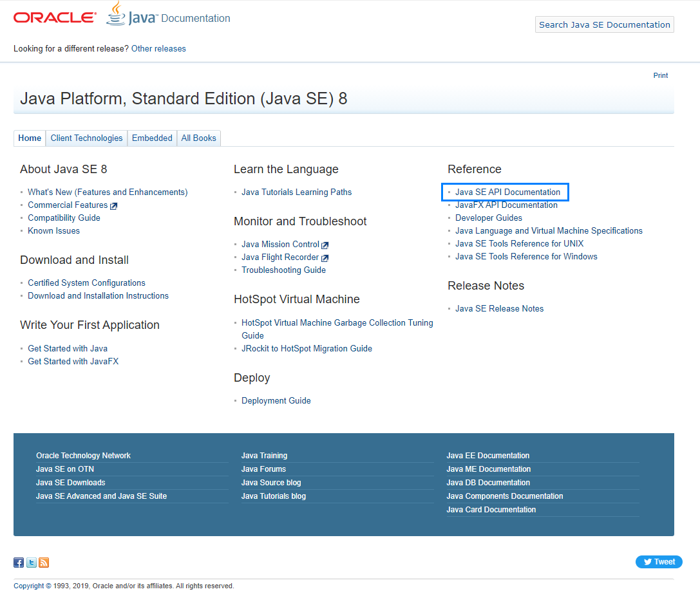Click external link icon beside Java Mission Control
This screenshot has width=700, height=596.
(325, 245)
